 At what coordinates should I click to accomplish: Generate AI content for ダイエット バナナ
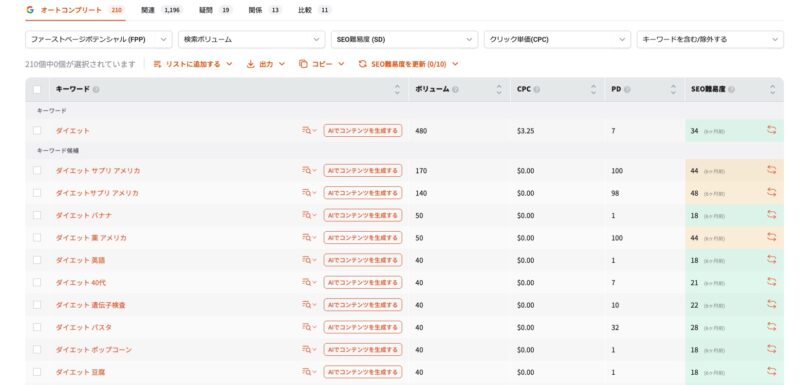(x=363, y=215)
